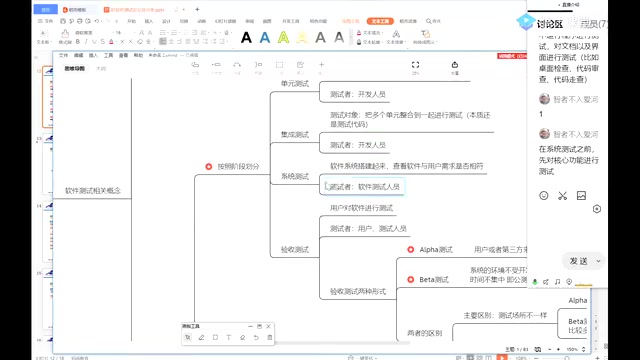Click the 验收测试 node in mind map
This screenshot has height=360, width=640.
pos(295,250)
